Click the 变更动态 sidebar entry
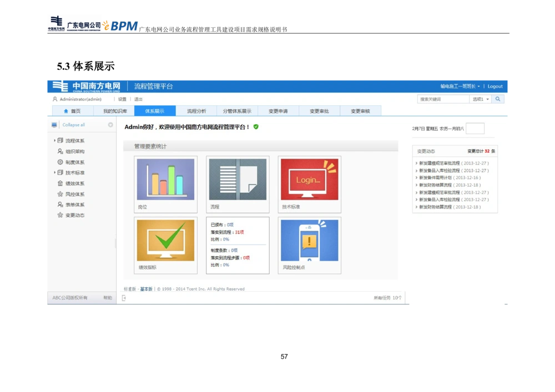The image size is (555, 392). tap(76, 215)
